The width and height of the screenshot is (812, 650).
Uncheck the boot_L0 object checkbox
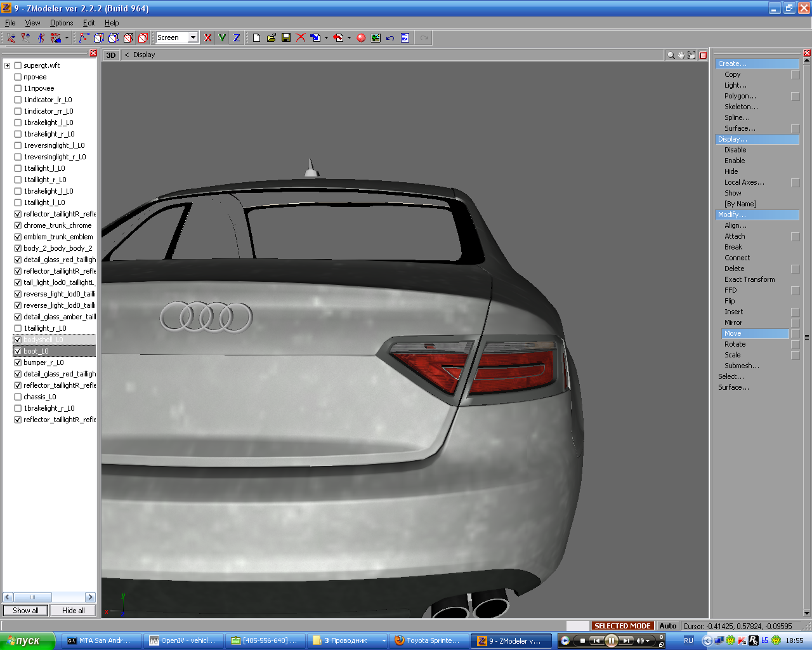click(x=18, y=351)
